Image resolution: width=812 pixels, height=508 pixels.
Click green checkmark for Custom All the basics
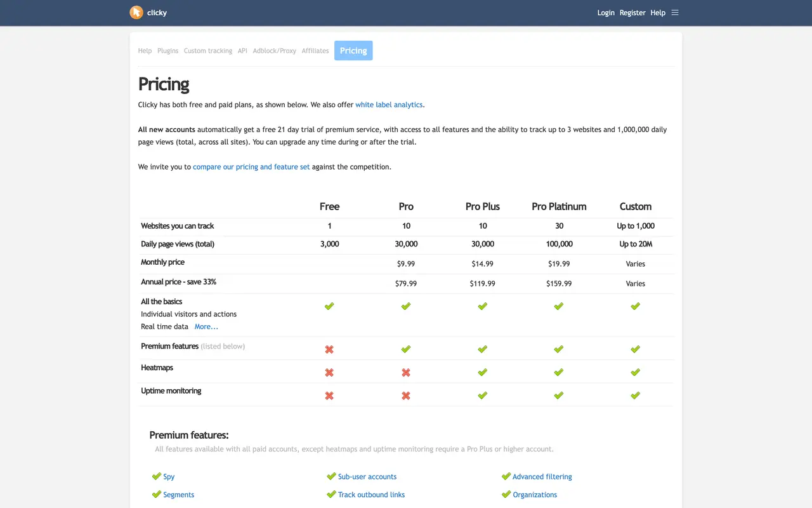click(636, 306)
